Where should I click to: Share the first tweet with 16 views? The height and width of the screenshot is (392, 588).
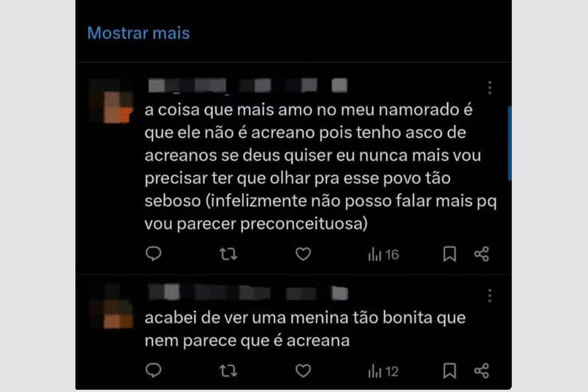pyautogui.click(x=482, y=254)
